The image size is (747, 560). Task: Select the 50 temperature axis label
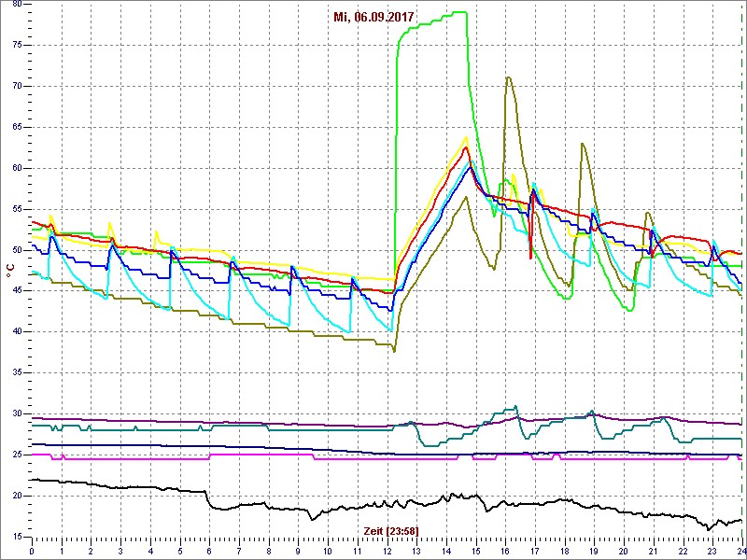[x=15, y=250]
